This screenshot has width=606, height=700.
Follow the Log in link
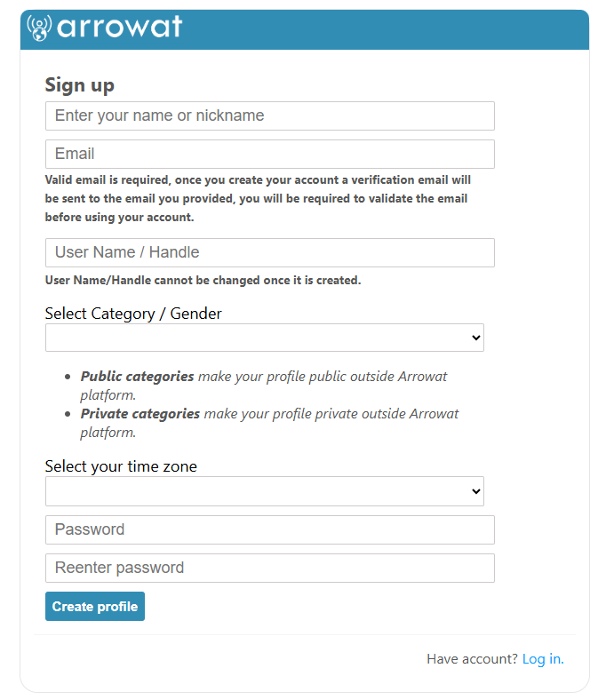(543, 659)
